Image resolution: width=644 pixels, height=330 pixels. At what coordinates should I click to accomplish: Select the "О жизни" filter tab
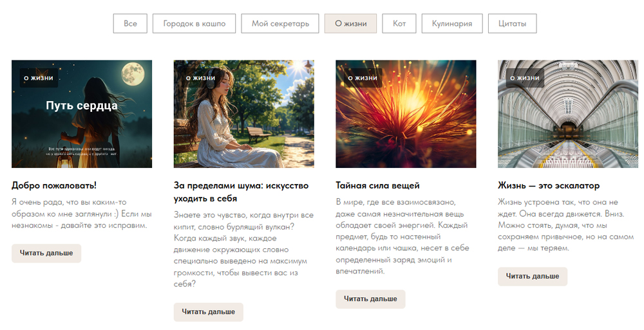(350, 23)
